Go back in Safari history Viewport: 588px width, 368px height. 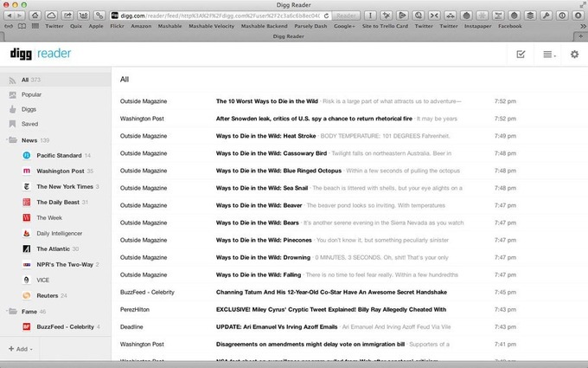tap(9, 16)
